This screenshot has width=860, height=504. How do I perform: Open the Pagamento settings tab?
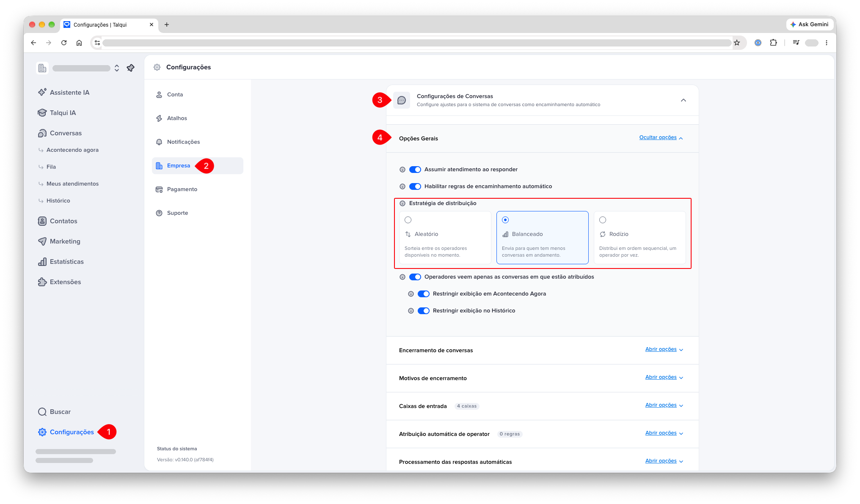point(198,189)
